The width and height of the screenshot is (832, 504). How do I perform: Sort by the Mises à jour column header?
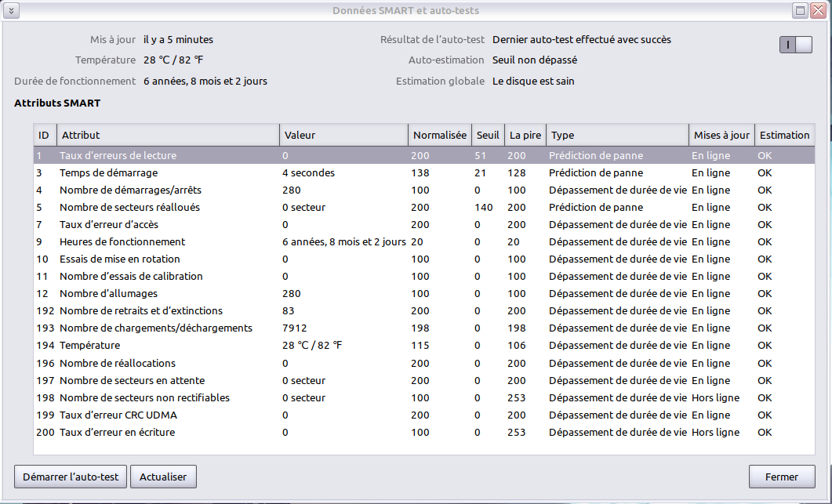pyautogui.click(x=721, y=136)
